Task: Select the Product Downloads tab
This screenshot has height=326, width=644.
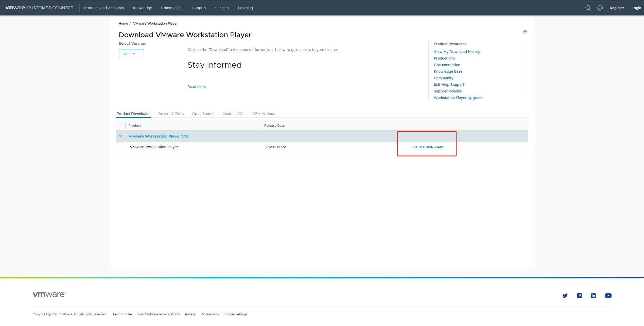Action: tap(133, 114)
